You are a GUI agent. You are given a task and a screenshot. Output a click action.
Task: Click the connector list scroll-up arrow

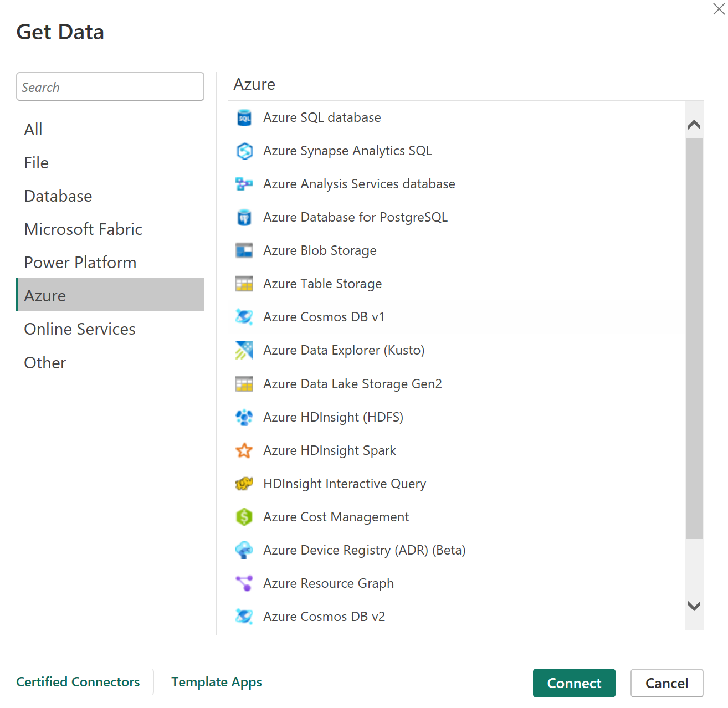click(694, 125)
